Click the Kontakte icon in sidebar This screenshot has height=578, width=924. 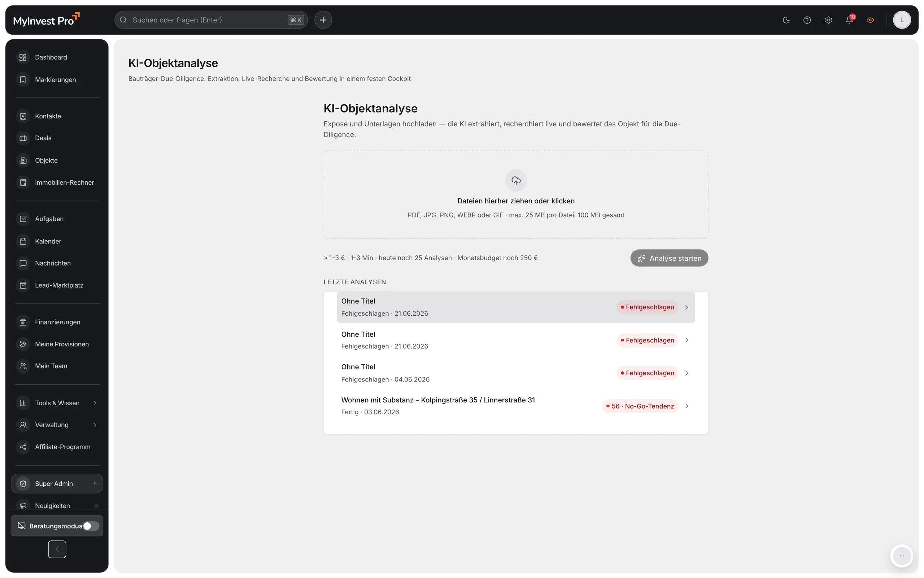tap(23, 116)
